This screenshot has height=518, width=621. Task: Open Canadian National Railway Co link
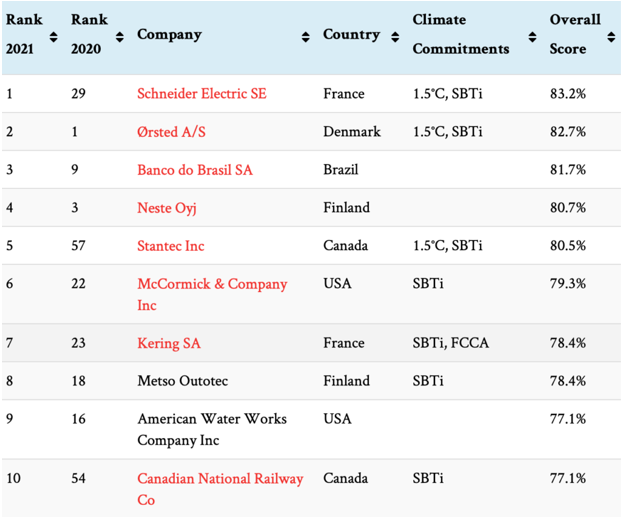point(220,489)
